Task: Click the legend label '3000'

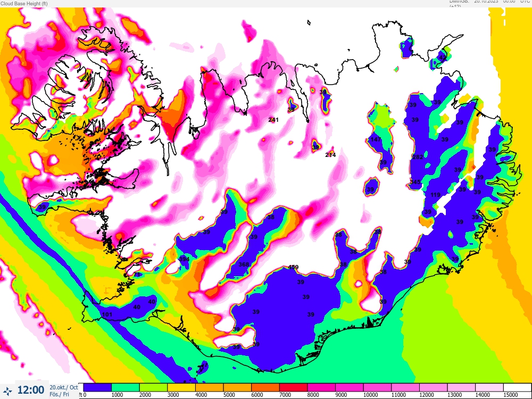Action: (x=173, y=395)
